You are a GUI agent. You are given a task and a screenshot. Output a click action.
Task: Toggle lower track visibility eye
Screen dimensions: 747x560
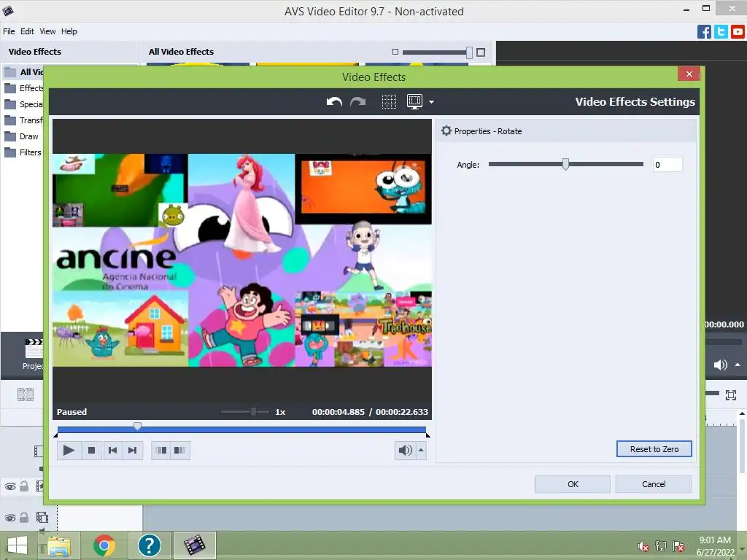click(10, 518)
